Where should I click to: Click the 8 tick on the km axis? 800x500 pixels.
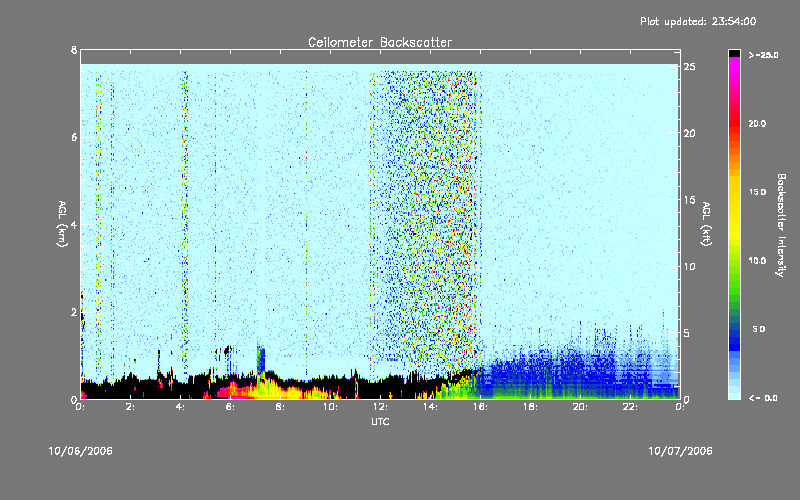(74, 50)
